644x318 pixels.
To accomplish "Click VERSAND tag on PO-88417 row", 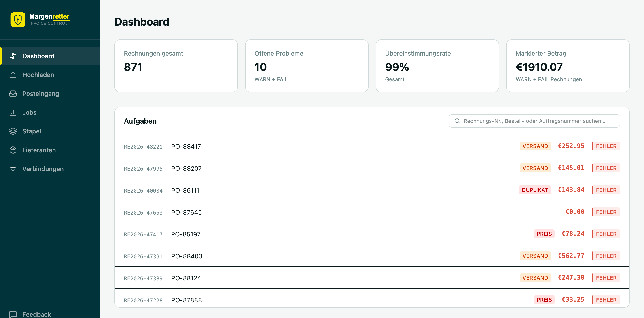I will pyautogui.click(x=535, y=146).
